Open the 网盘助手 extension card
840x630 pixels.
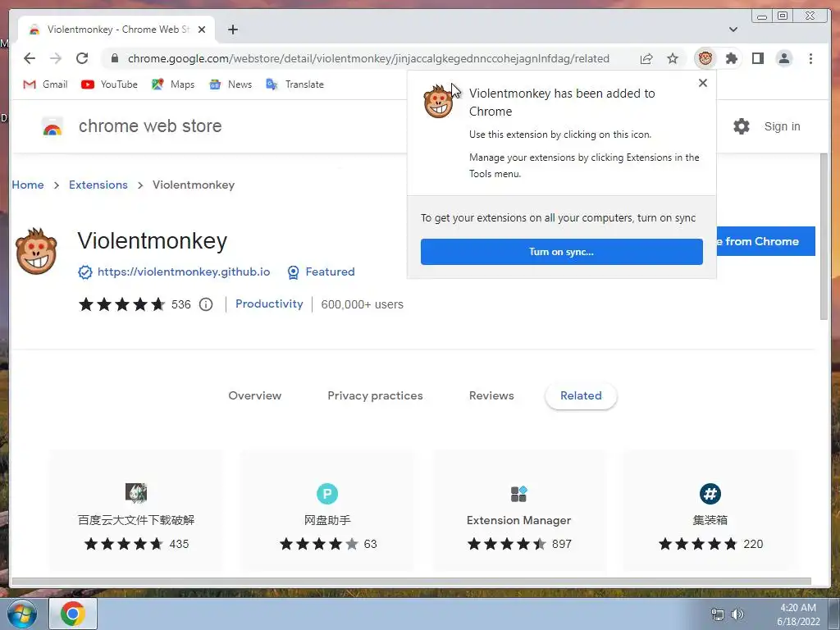pyautogui.click(x=327, y=512)
